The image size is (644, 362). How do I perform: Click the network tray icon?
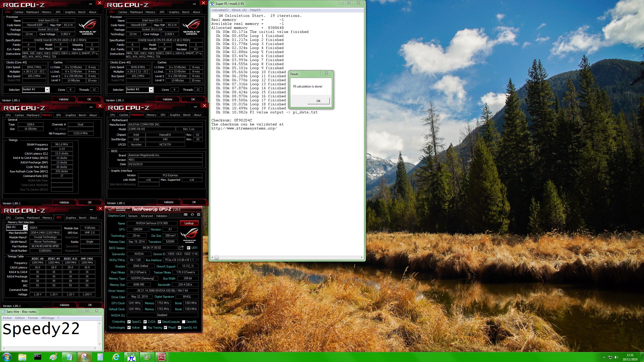(x=610, y=357)
